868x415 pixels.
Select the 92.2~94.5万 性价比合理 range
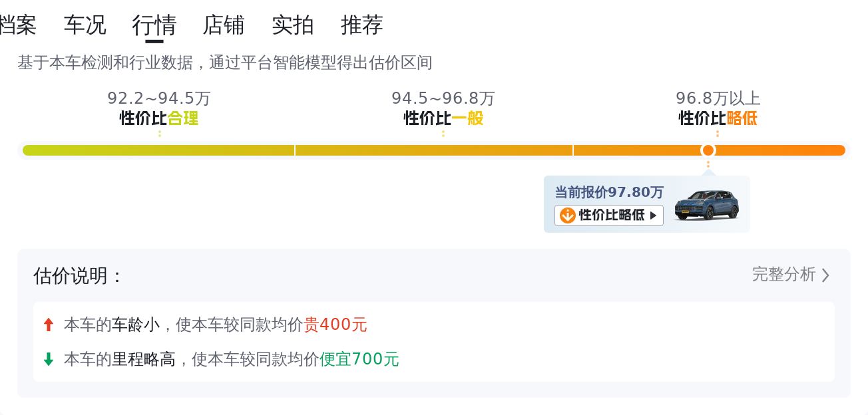pyautogui.click(x=159, y=109)
